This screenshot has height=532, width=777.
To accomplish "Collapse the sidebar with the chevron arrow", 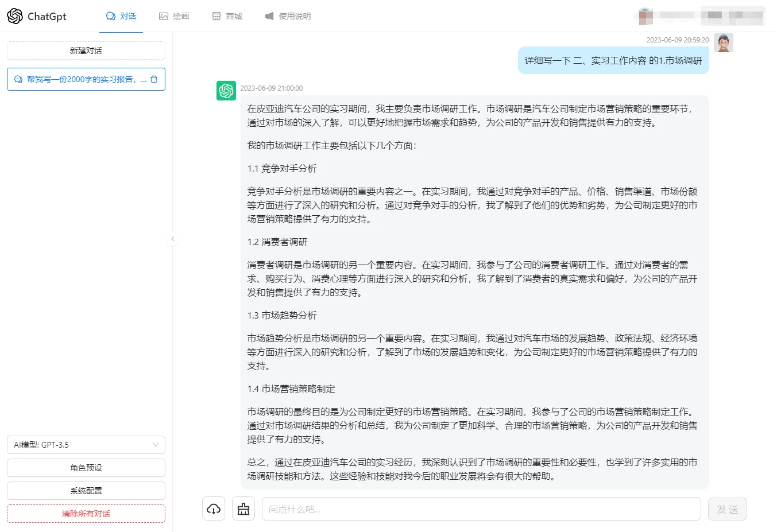I will pyautogui.click(x=173, y=239).
